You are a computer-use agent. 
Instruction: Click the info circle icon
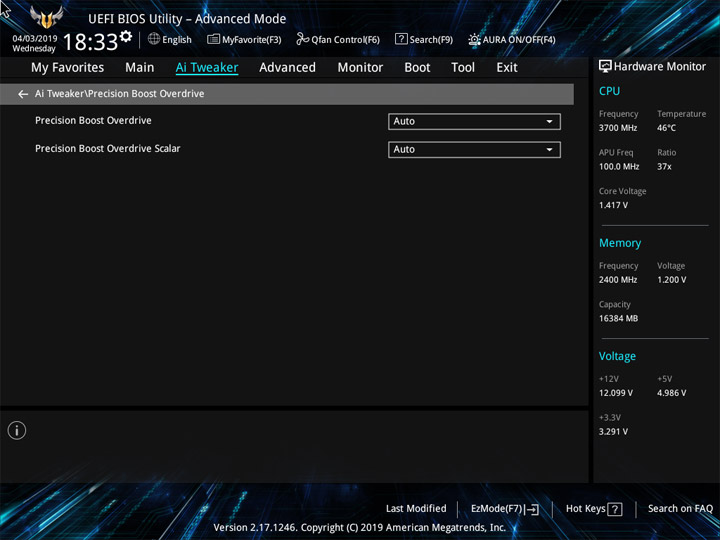click(x=17, y=430)
